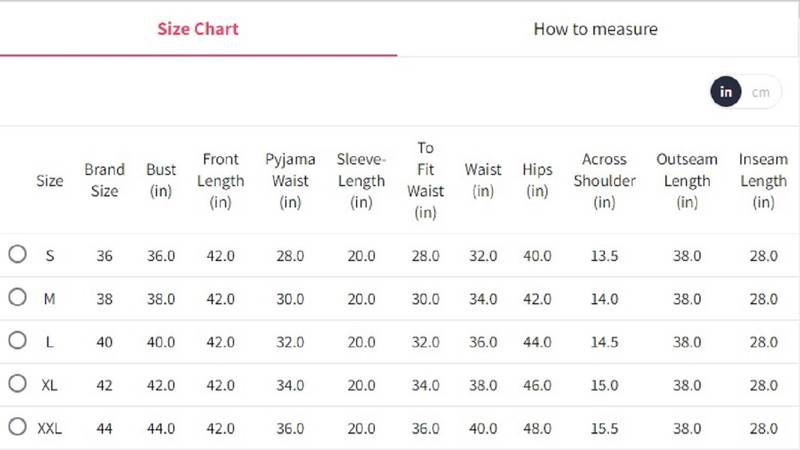Click the Hips (in) column header

pyautogui.click(x=537, y=180)
